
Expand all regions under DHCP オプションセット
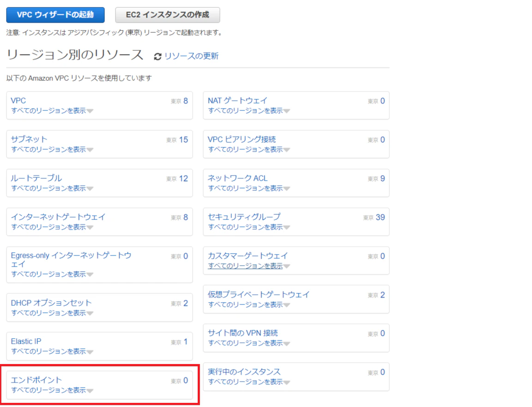click(52, 313)
